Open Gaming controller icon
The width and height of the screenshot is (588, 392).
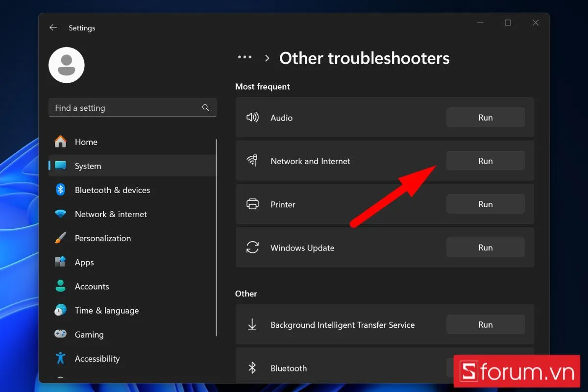60,335
